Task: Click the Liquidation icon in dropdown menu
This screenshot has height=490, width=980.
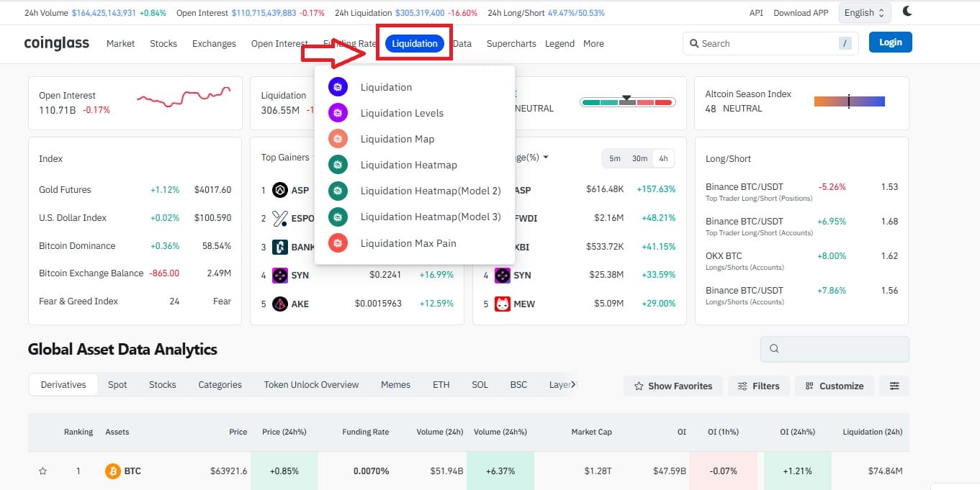Action: 338,87
